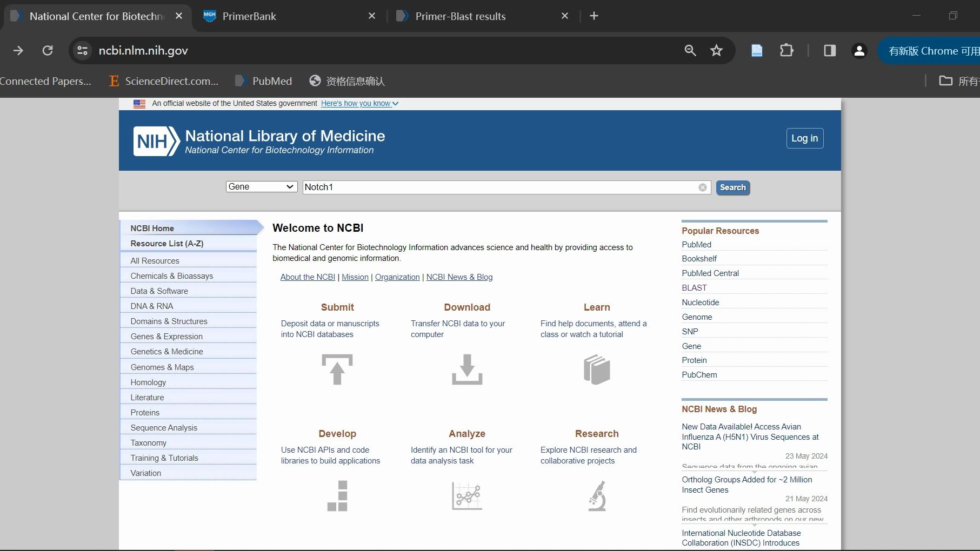Open a new tab with the plus button
980x551 pixels.
coord(594,16)
